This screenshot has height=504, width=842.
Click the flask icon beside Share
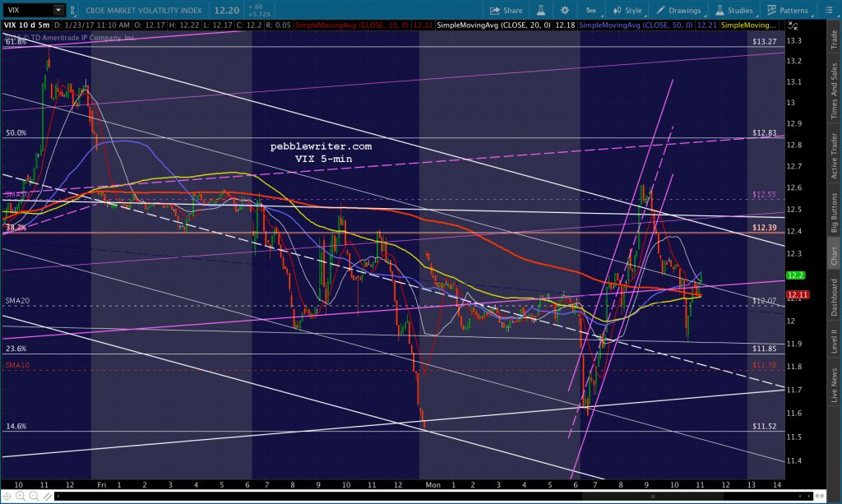point(541,10)
